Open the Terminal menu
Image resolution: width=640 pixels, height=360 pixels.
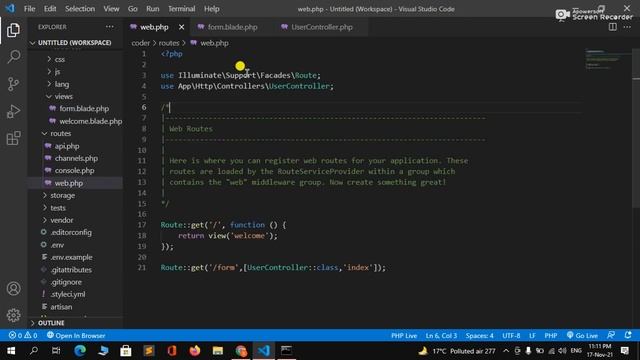click(182, 9)
